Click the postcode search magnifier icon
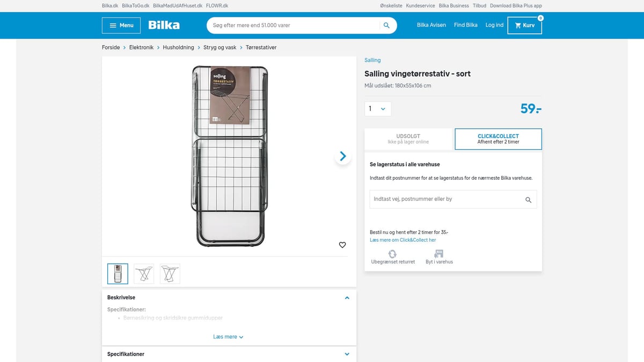 (528, 199)
